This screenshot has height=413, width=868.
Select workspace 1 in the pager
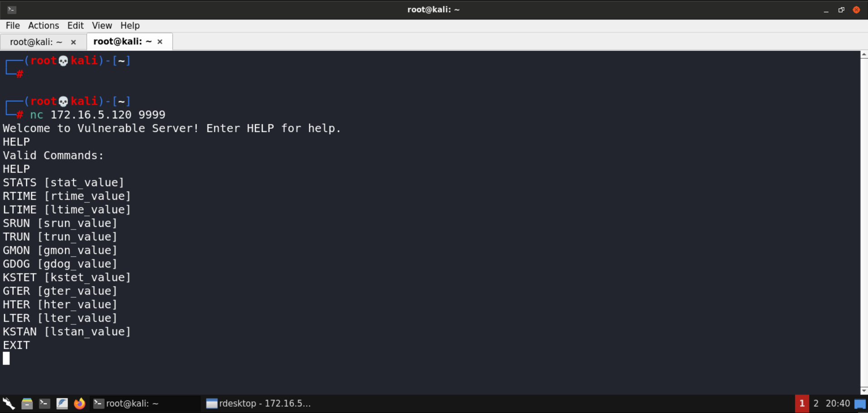[x=802, y=404]
